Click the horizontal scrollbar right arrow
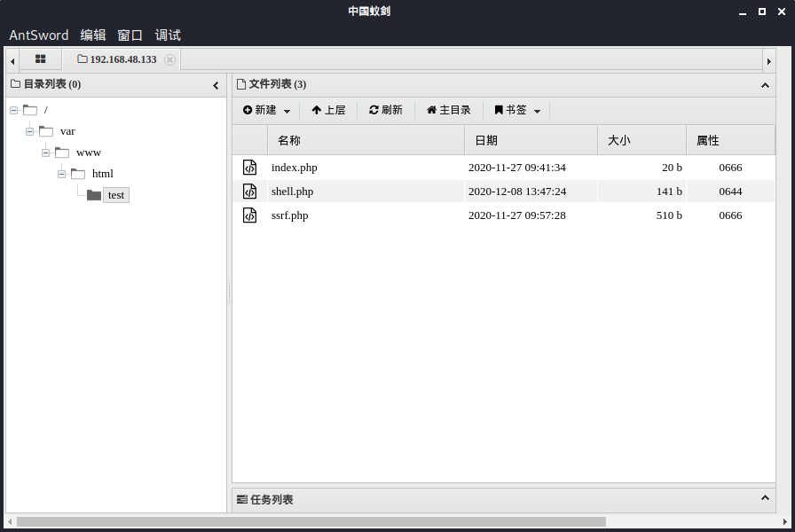This screenshot has width=795, height=532. pos(785,521)
